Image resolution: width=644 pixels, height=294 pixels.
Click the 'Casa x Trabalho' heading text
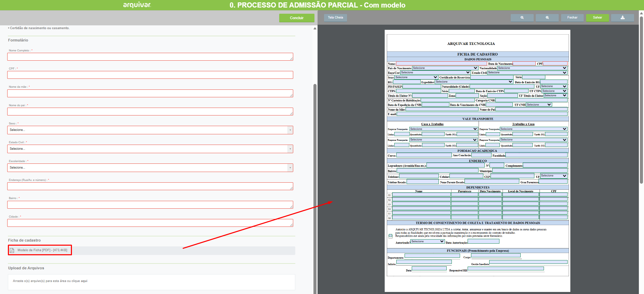click(x=432, y=124)
